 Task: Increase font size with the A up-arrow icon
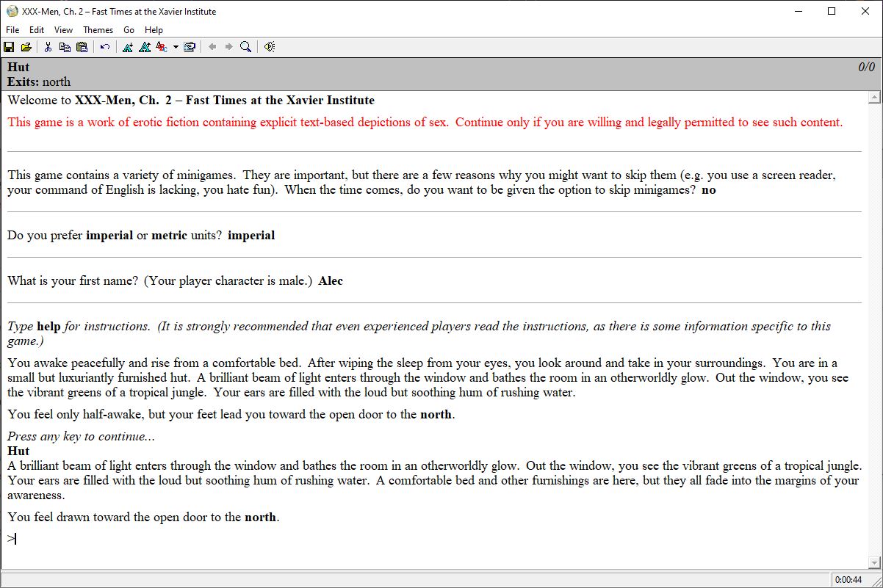click(x=145, y=47)
